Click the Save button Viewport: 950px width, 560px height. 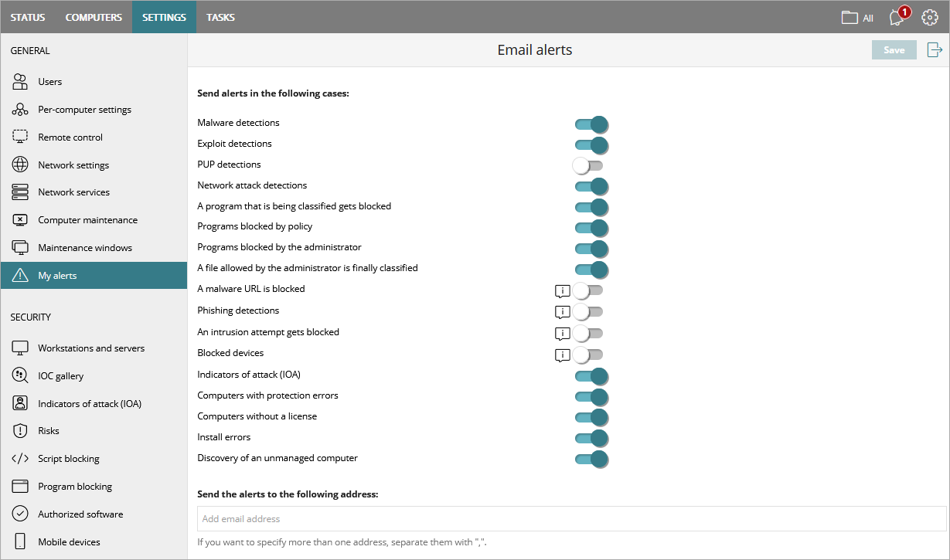click(894, 49)
